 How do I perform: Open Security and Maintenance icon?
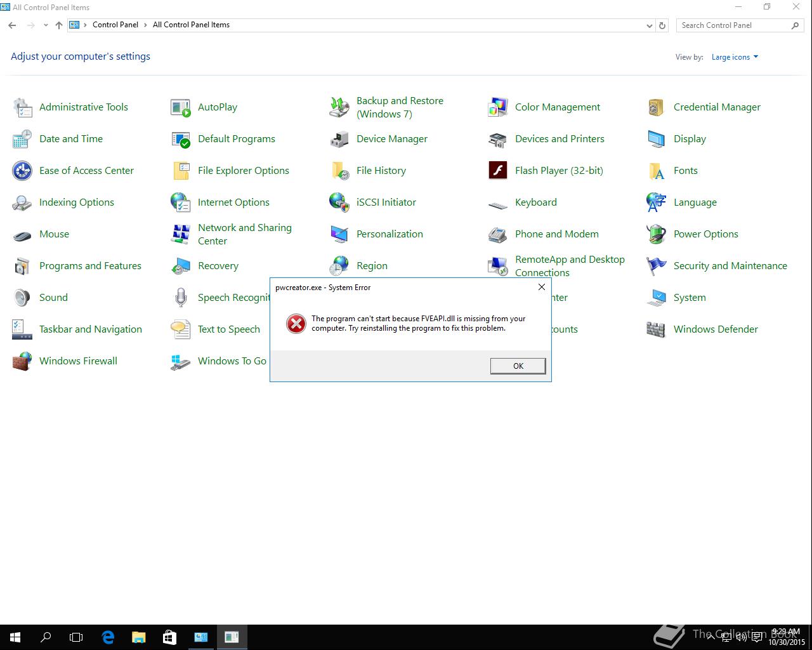[657, 266]
